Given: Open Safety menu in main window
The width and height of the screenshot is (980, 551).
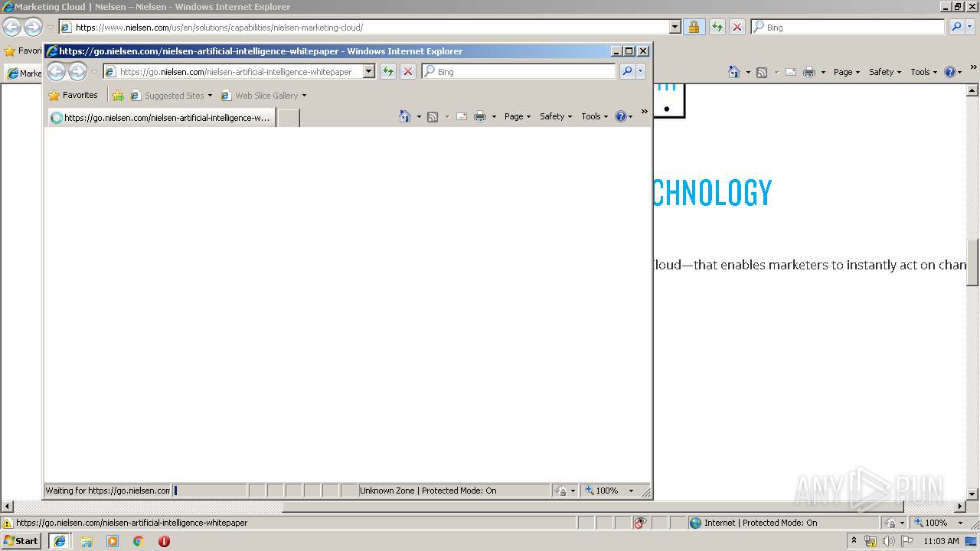Looking at the screenshot, I should 884,72.
